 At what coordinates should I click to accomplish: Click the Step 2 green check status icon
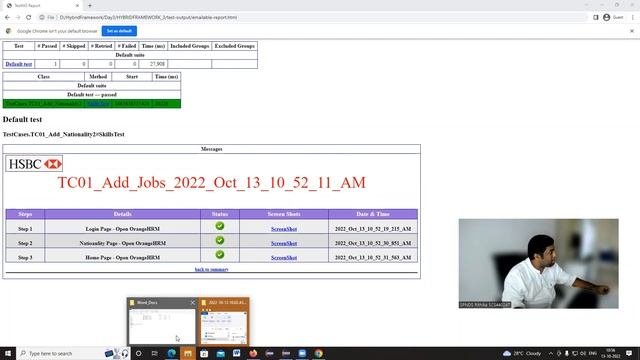(x=220, y=240)
